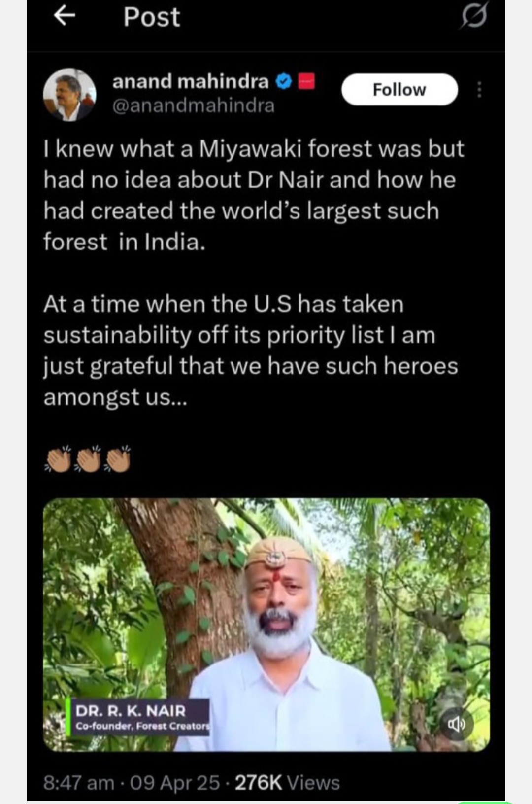
Task: Click the 276K Views count
Action: coord(287,783)
